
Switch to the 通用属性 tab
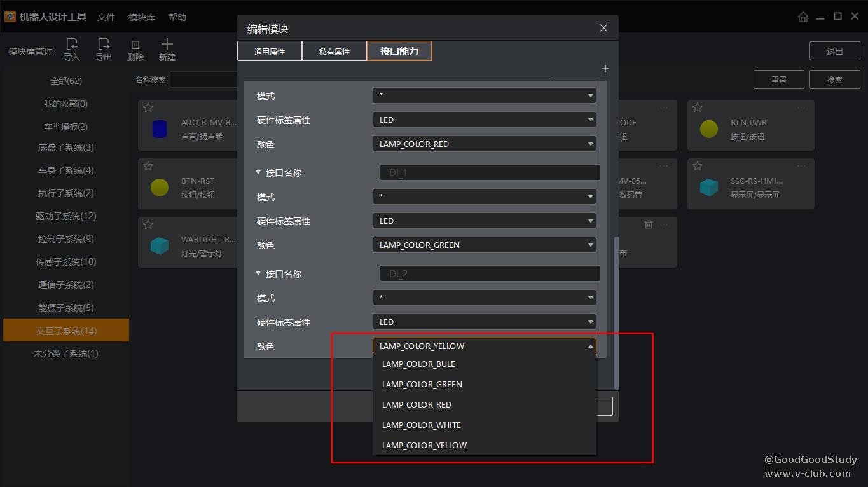270,51
